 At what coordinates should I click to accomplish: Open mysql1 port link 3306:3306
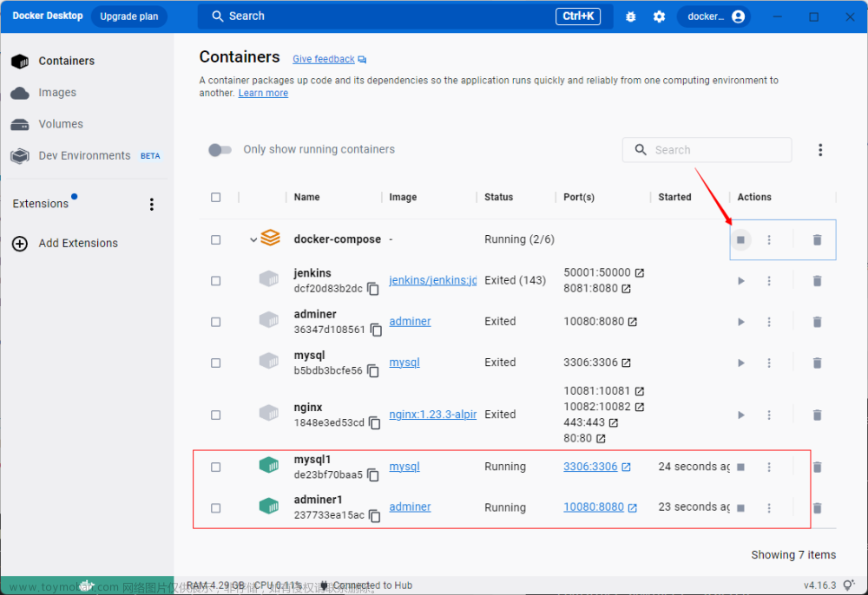(x=590, y=467)
